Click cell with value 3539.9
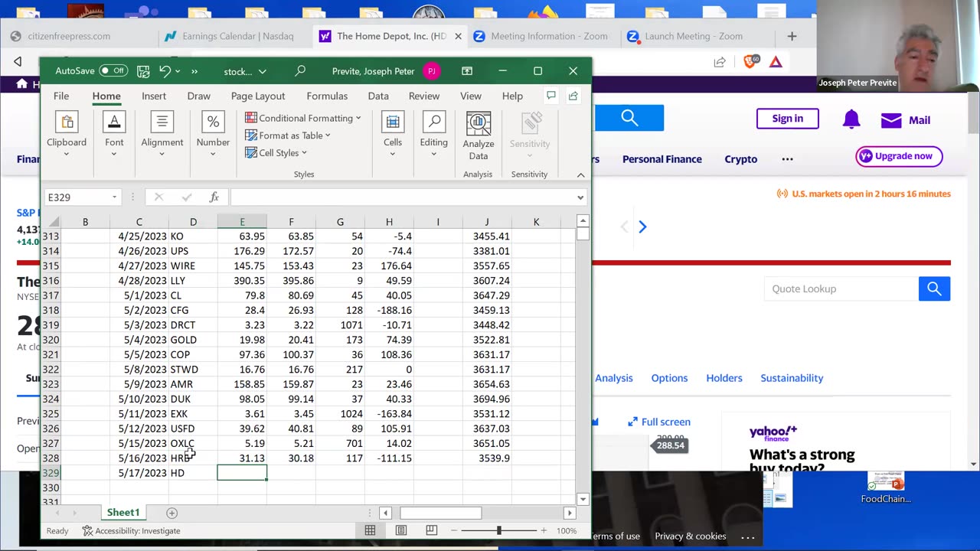 [487, 458]
